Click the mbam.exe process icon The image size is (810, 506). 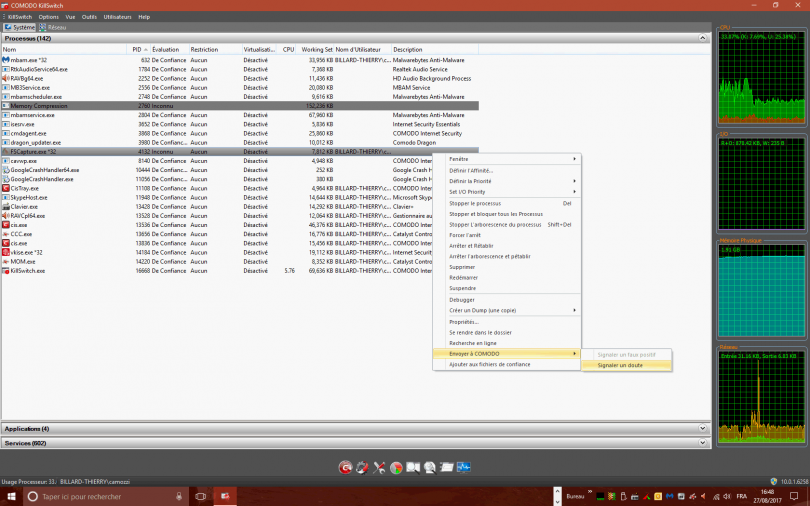point(6,60)
